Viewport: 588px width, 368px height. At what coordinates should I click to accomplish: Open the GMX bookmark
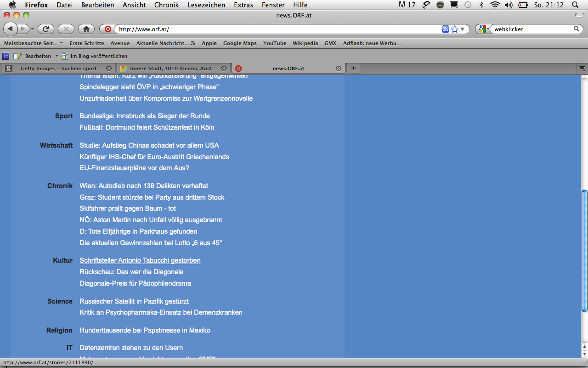(330, 43)
